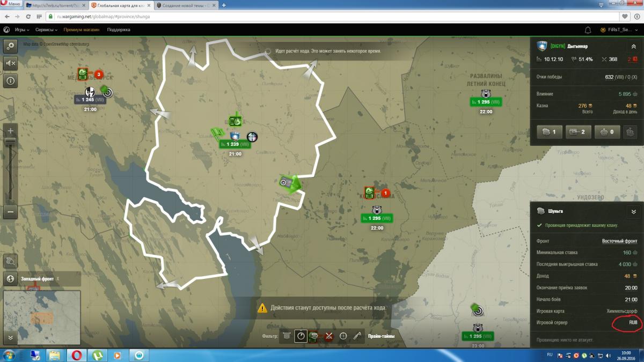
Task: Click the enemy division marker showing 3
Action: point(89,74)
